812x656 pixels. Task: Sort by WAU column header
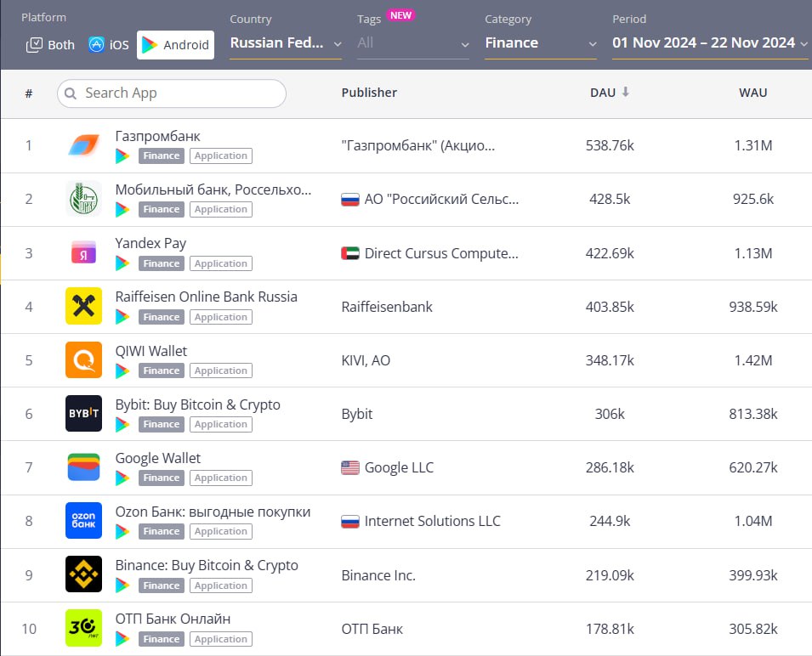[x=753, y=93]
